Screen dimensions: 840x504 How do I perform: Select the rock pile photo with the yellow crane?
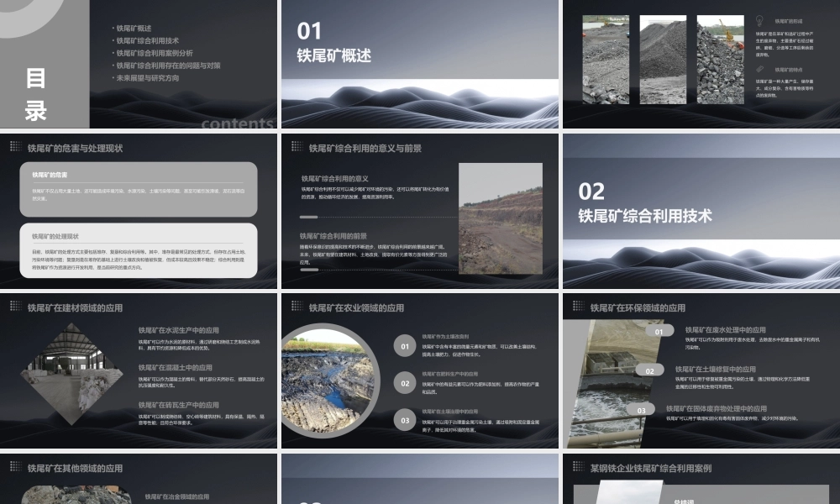720,60
